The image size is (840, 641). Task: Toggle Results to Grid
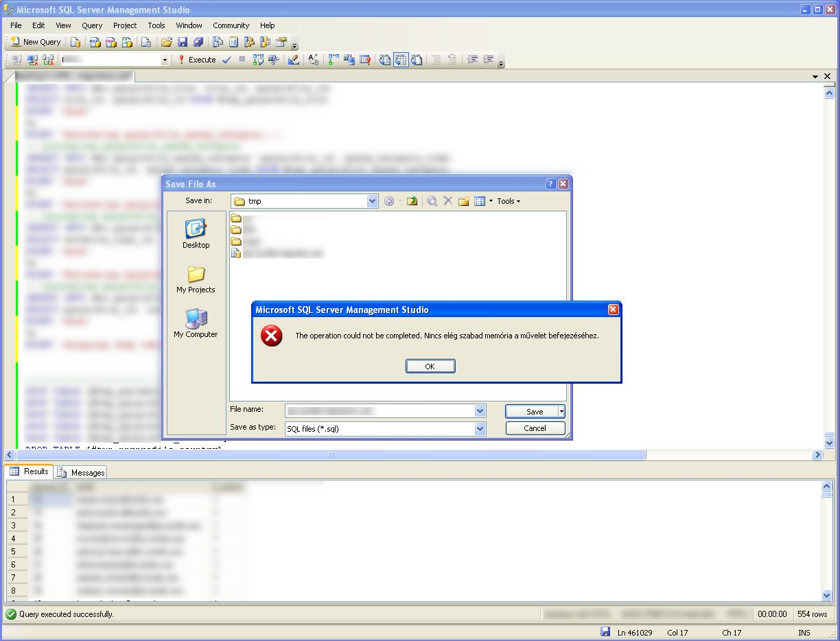click(401, 60)
